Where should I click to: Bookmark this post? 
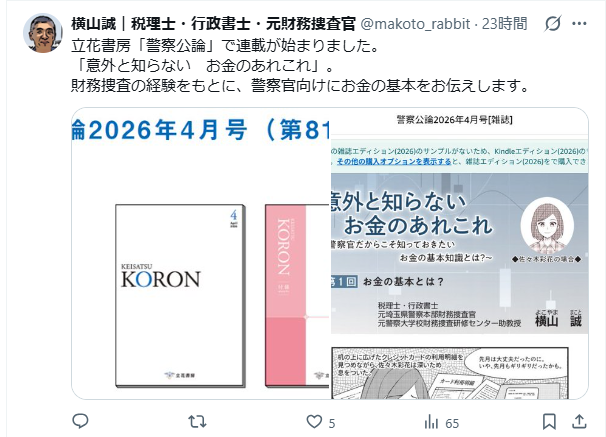[549, 422]
